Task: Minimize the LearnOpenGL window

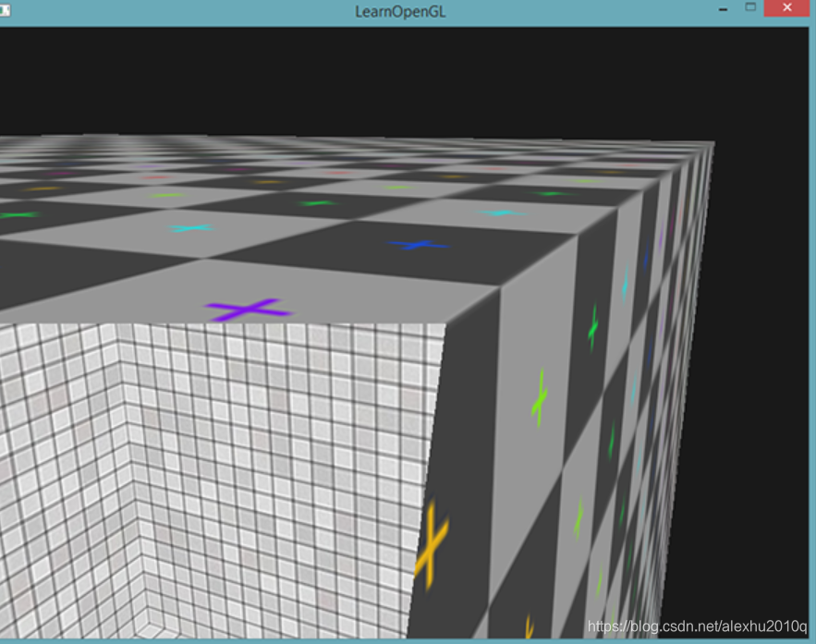Action: (x=723, y=8)
